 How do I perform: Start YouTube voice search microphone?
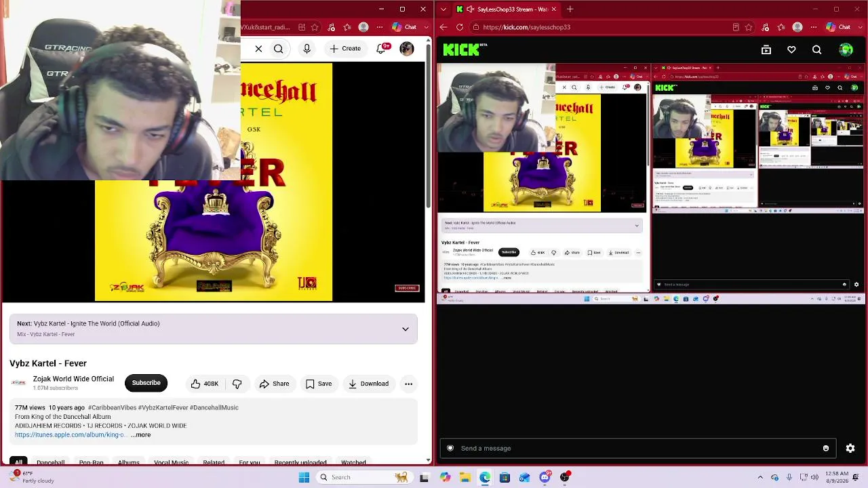(x=307, y=49)
